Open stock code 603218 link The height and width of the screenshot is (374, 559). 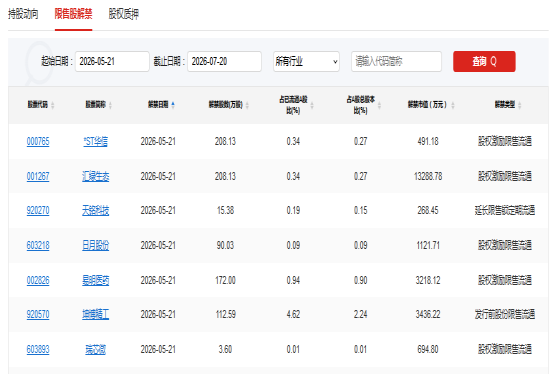38,245
